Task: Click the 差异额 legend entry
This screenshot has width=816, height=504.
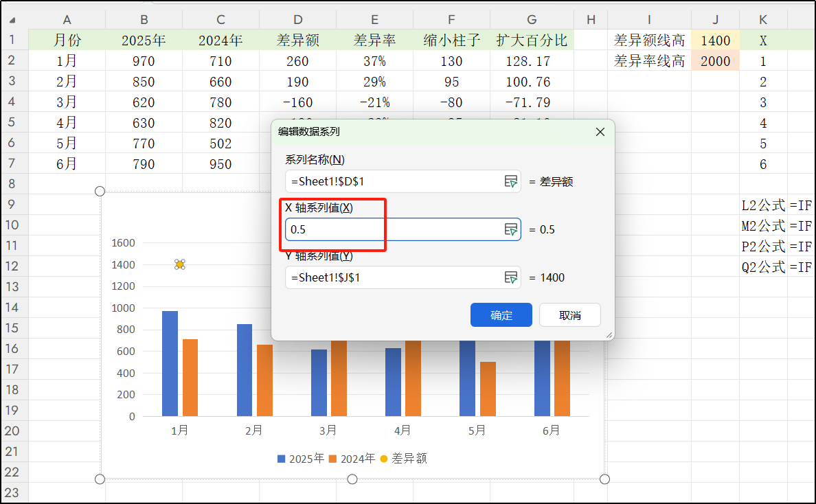Action: 404,459
